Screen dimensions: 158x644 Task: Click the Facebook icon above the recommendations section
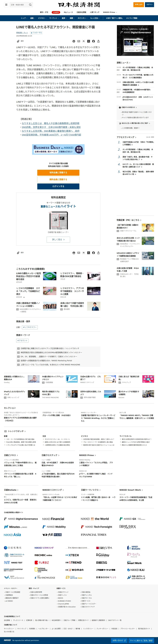pyautogui.click(x=94, y=253)
